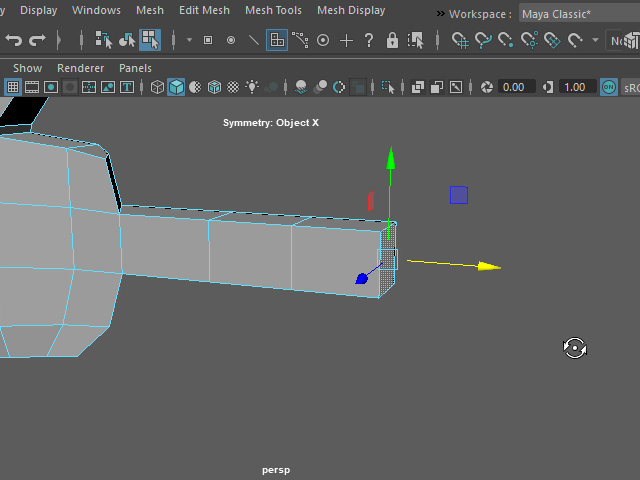Open the Edit Mesh menu
The height and width of the screenshot is (480, 640).
coord(203,10)
